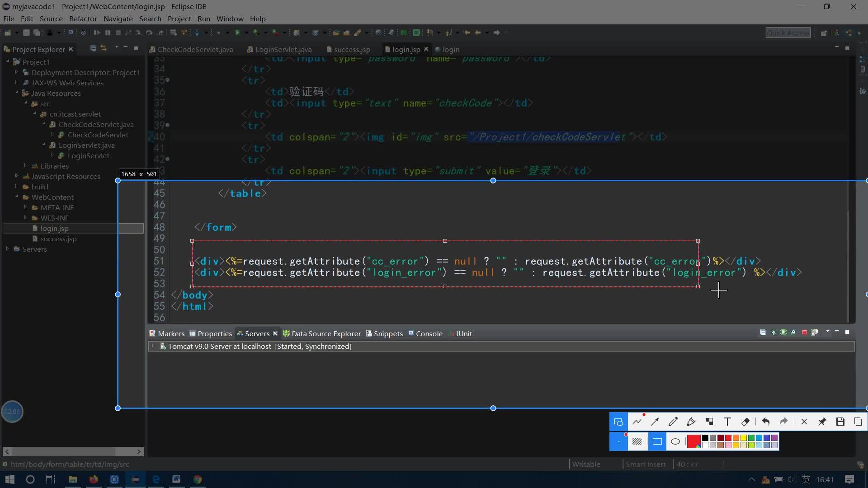Pick the purple color swatch

pos(774,438)
